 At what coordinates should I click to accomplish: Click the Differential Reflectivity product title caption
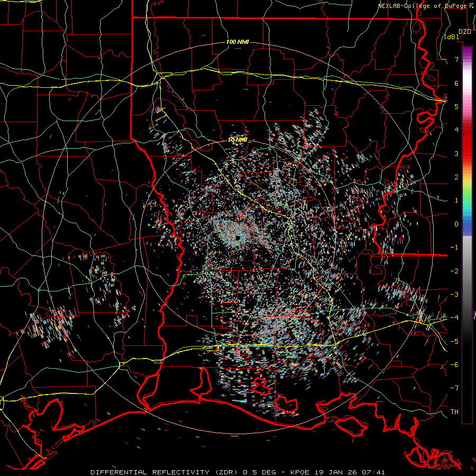pos(237,472)
